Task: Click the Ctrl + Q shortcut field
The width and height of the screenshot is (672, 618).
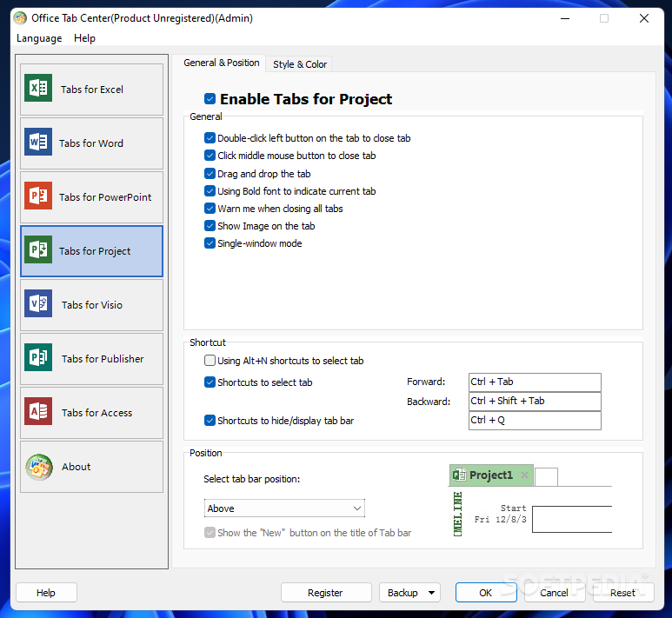Action: point(535,421)
